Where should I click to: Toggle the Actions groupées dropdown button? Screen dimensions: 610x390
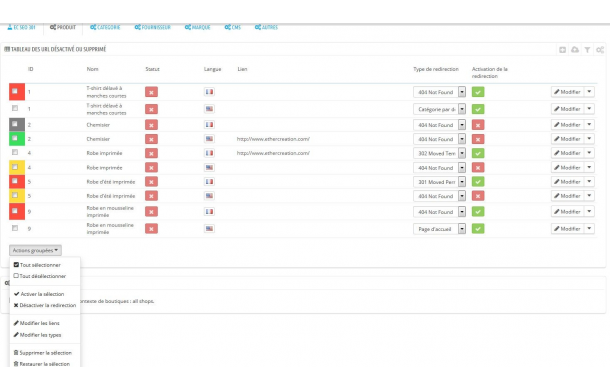35,250
